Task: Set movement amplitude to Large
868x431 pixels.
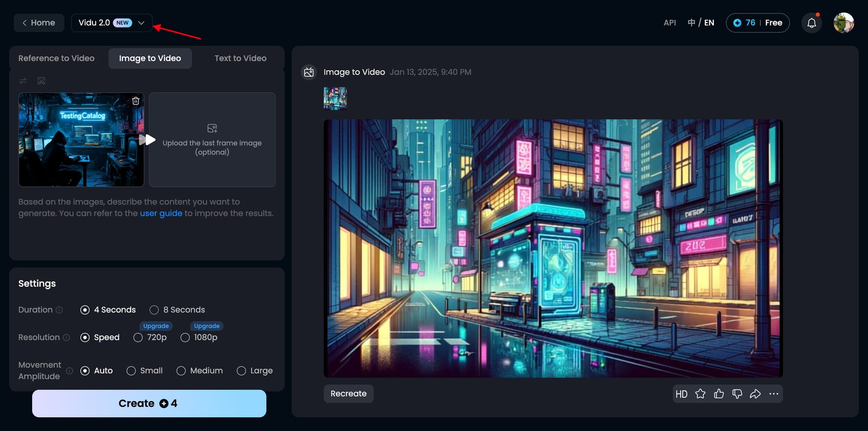Action: click(255, 371)
